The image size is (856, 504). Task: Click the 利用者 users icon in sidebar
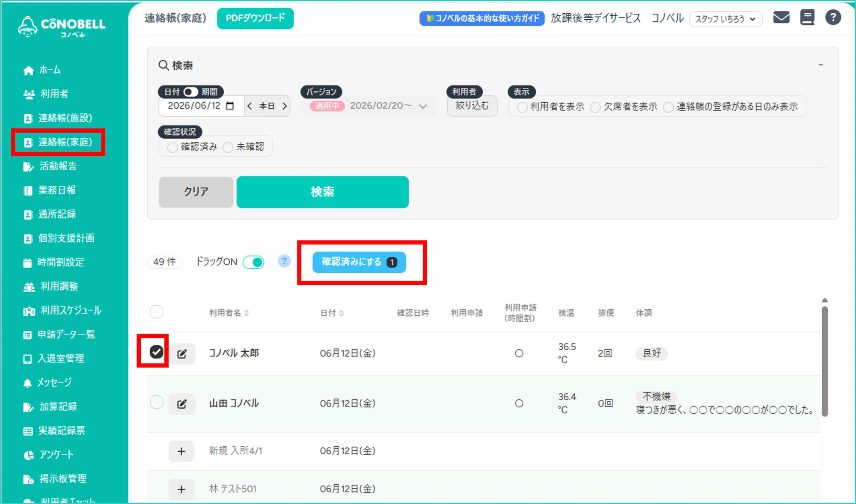tap(29, 94)
